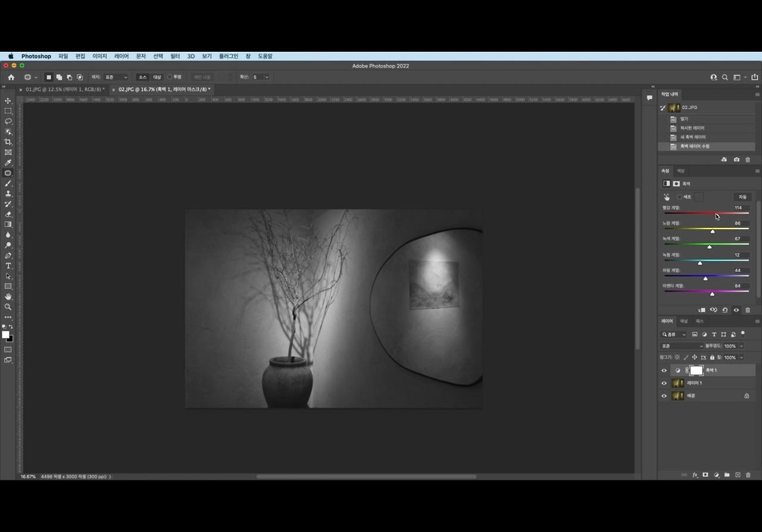The height and width of the screenshot is (532, 762).
Task: Click the foreground color swatch
Action: click(x=5, y=335)
